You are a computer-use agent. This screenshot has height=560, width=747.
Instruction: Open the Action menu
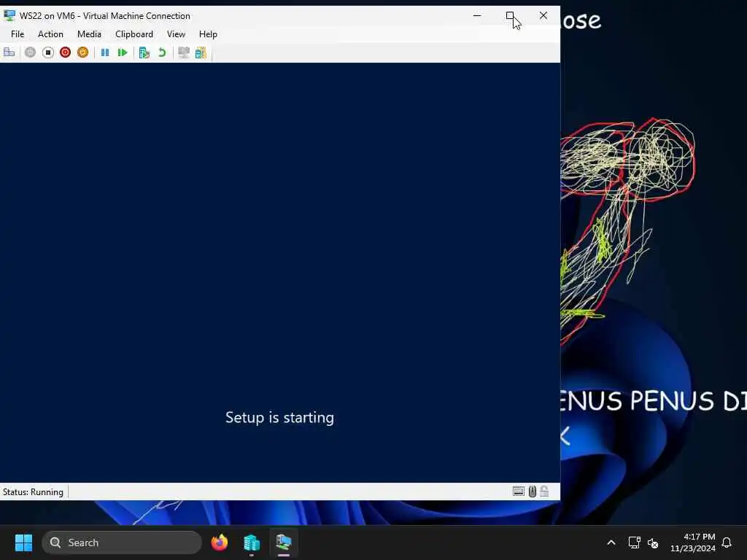coord(50,34)
